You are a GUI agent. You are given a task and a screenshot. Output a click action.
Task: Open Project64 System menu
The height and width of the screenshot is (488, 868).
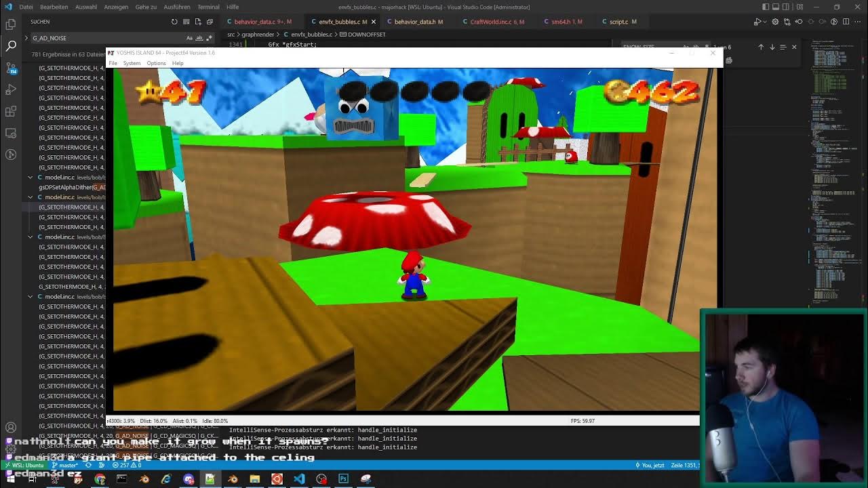pos(132,63)
